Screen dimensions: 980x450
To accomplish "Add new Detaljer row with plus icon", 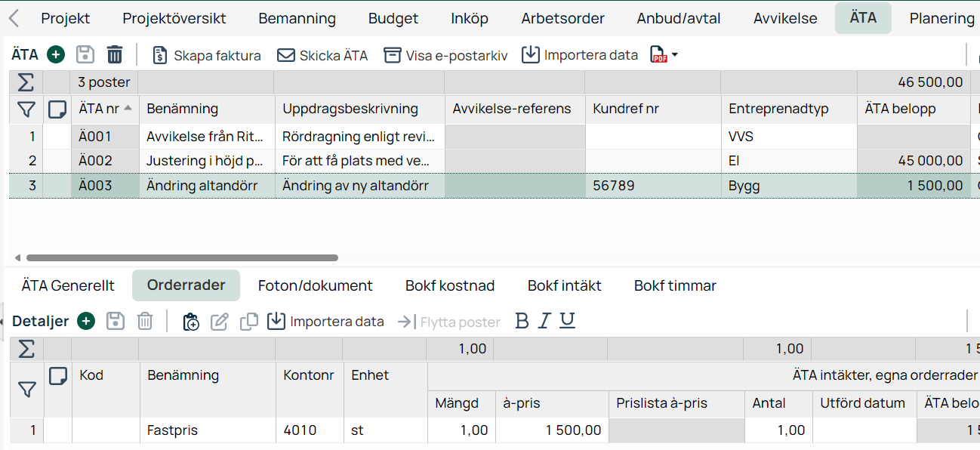I will (87, 321).
